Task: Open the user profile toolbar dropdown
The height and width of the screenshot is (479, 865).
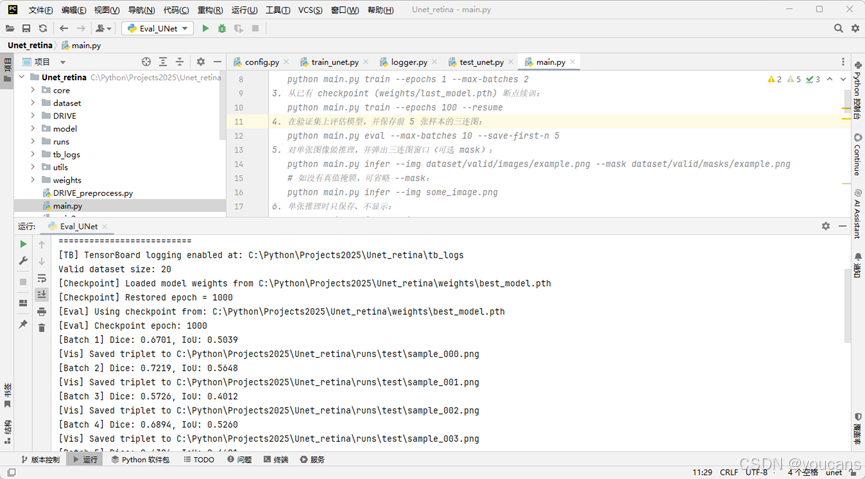Action: pyautogui.click(x=103, y=28)
